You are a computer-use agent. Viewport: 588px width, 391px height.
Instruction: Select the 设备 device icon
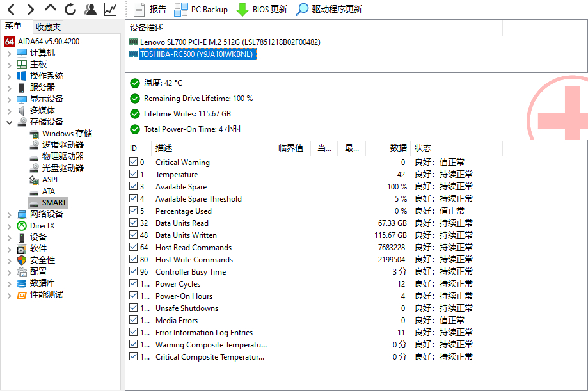(22, 237)
